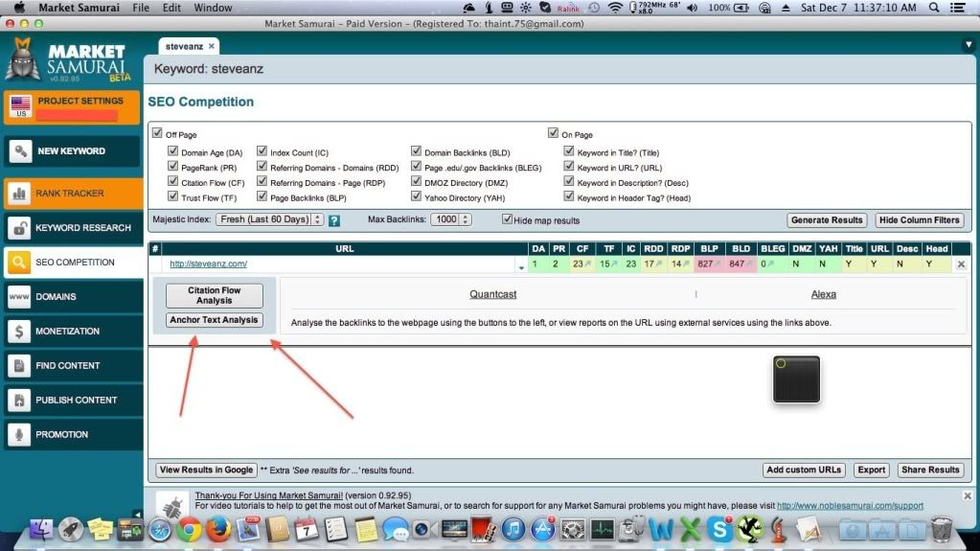Screen dimensions: 980x551
Task: Click the blue help question mark icon
Action: pos(334,220)
